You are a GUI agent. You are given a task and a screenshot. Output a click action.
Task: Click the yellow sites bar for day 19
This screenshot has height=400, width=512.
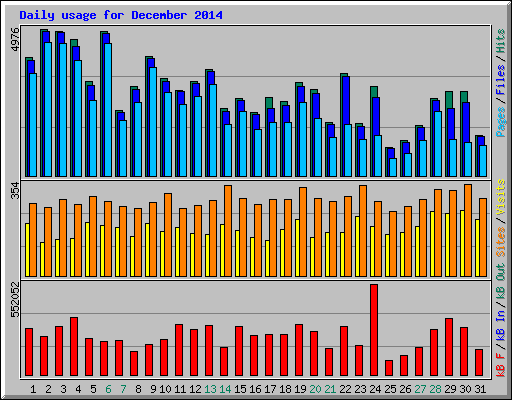tap(297, 248)
